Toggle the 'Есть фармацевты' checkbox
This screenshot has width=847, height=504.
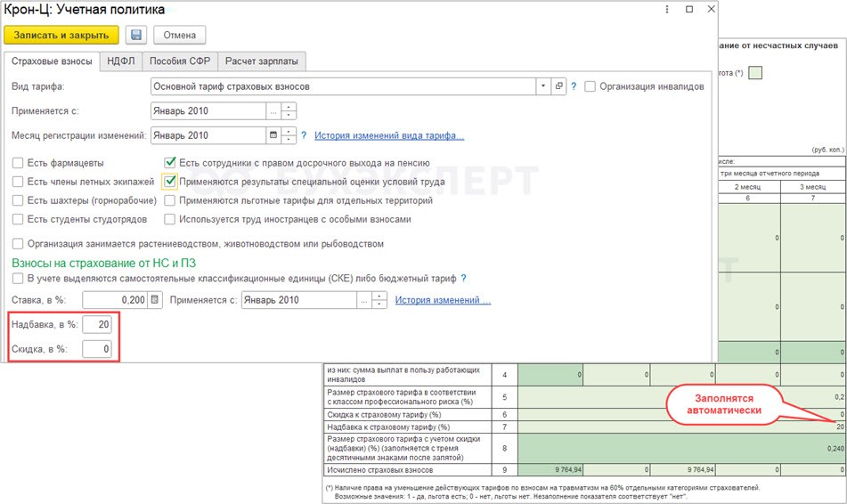click(x=18, y=163)
